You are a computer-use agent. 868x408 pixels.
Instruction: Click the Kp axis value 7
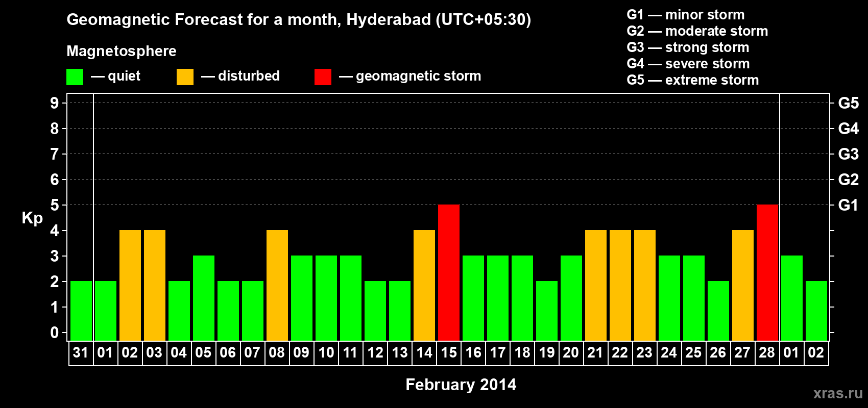(55, 154)
